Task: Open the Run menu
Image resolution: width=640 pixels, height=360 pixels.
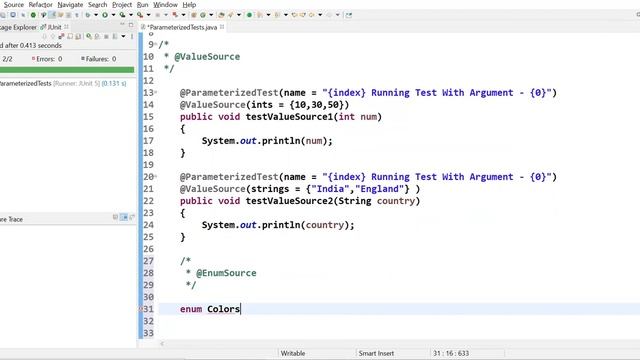Action: pyautogui.click(x=142, y=4)
